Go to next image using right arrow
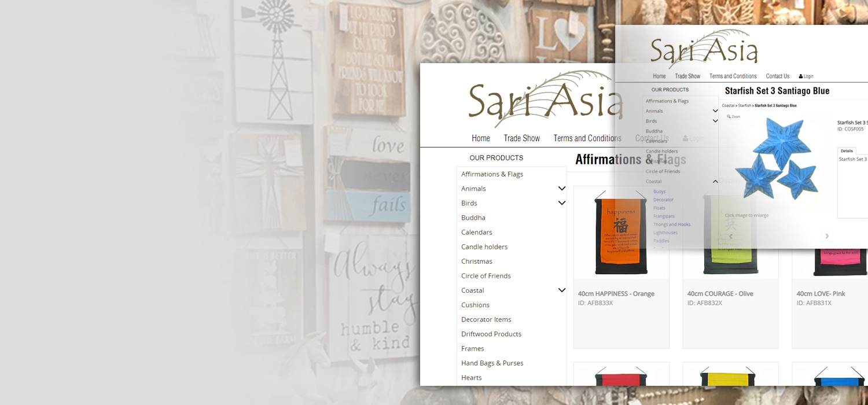 tap(827, 236)
